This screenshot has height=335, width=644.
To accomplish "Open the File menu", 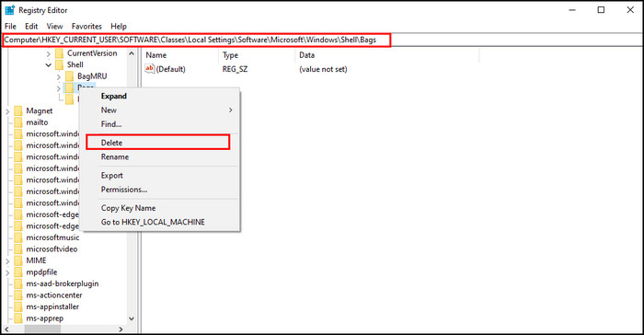I will (10, 27).
